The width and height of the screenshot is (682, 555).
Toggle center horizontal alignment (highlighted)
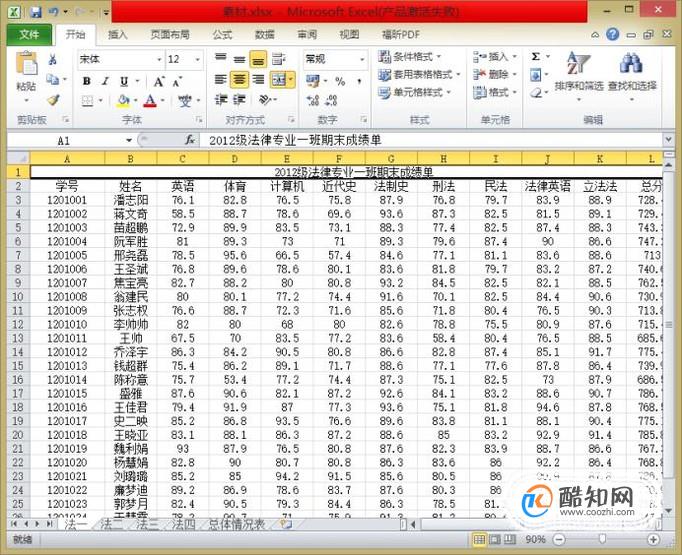[x=239, y=80]
